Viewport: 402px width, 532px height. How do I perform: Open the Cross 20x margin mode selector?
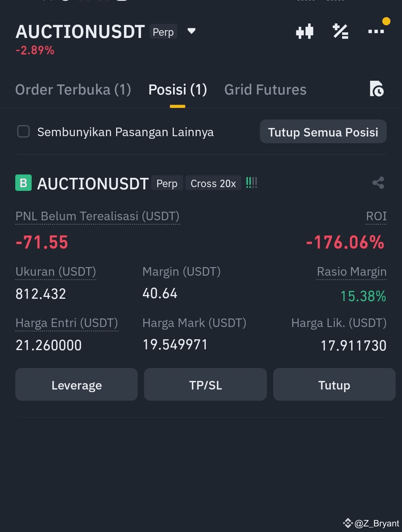213,183
